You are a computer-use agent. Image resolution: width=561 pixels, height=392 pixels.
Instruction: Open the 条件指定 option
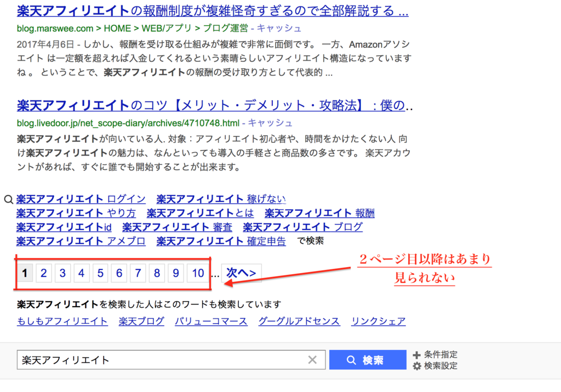pos(440,354)
